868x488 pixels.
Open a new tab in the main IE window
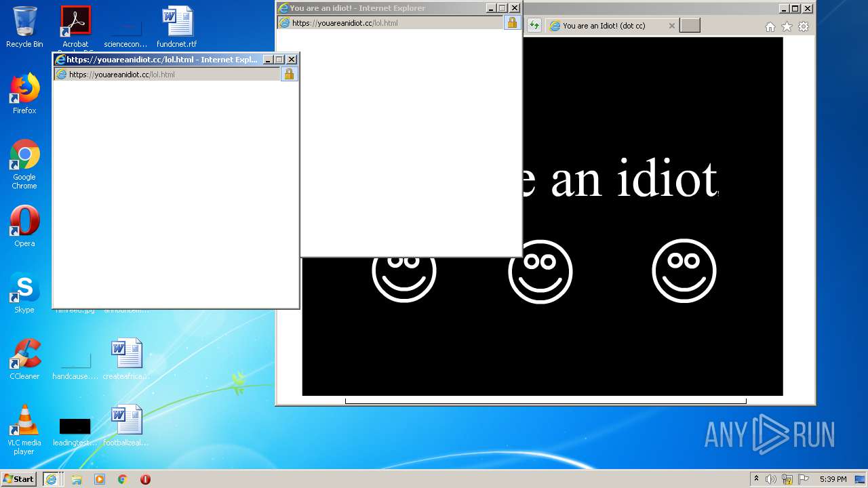690,26
